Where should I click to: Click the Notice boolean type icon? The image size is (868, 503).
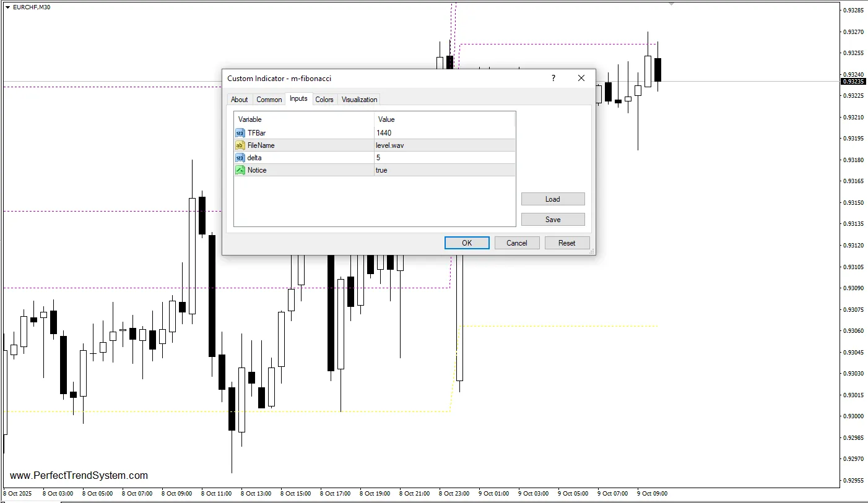click(240, 170)
